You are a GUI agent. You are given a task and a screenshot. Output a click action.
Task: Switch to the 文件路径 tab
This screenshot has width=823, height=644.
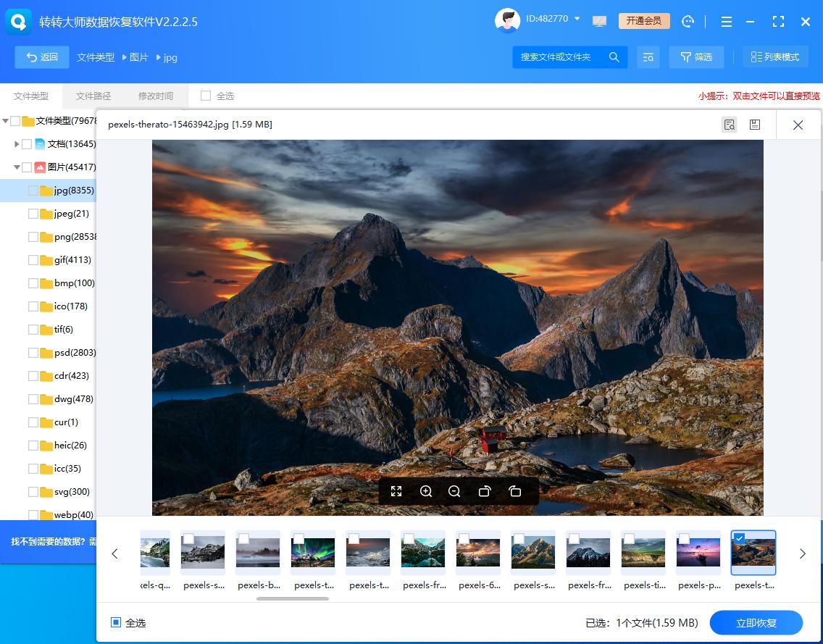point(93,95)
